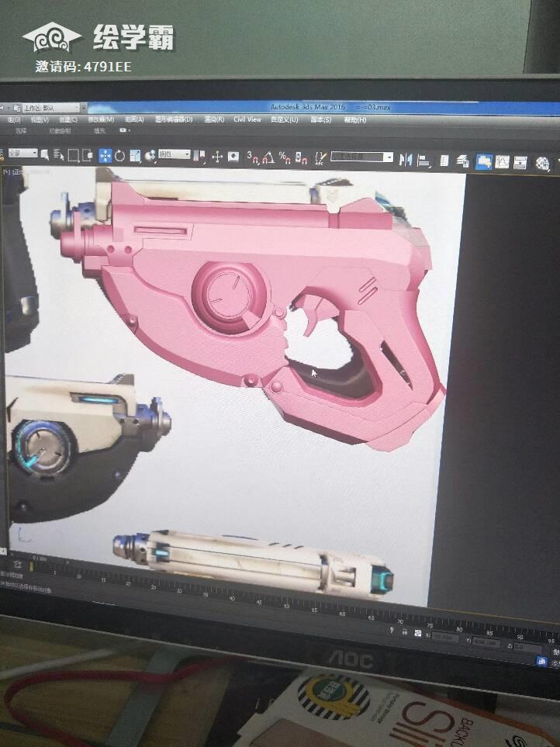
Task: Toggle Selection Lock icon
Action: tap(404, 632)
